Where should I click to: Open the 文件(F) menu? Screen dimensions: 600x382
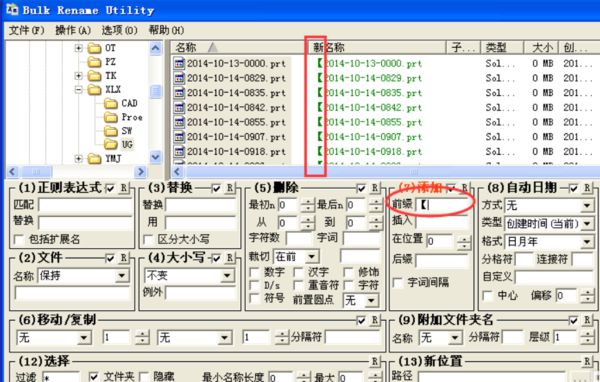[x=26, y=30]
